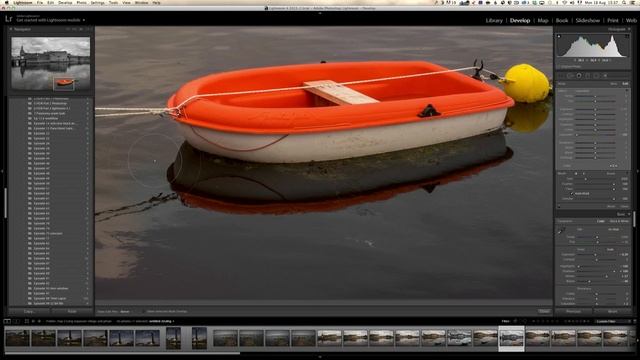Click the Lr logo identity plate
The width and height of the screenshot is (640, 360).
[9, 19]
